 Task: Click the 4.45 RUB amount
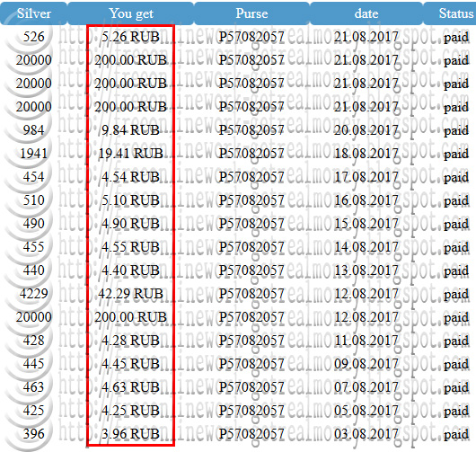pos(130,364)
